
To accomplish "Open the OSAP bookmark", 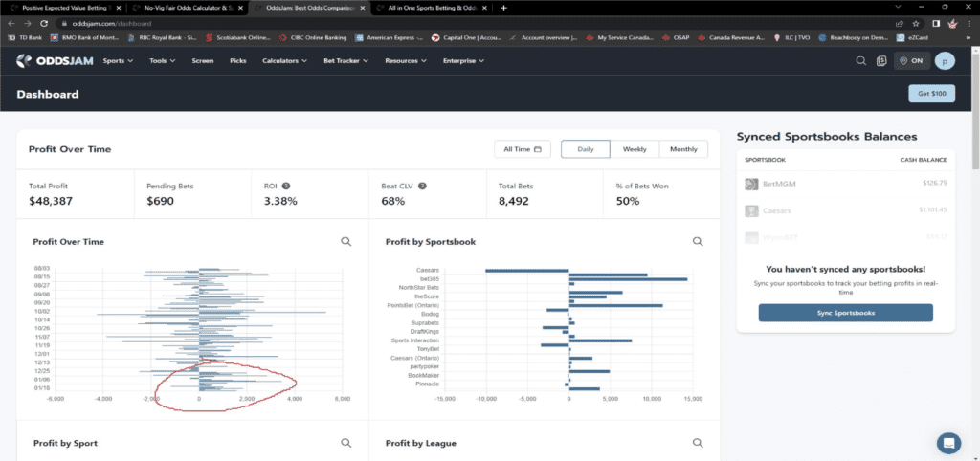I will (675, 37).
